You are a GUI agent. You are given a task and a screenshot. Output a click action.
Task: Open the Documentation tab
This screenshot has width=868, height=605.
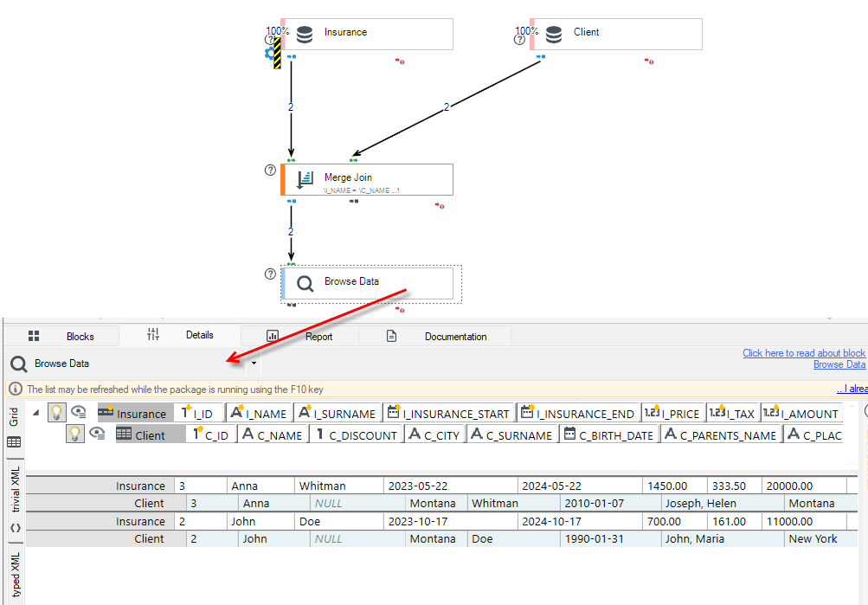click(435, 336)
